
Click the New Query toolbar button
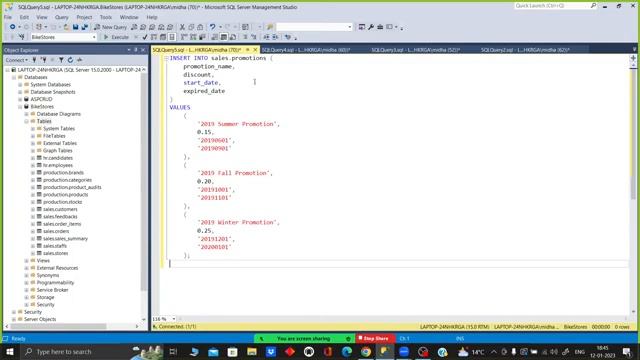[x=111, y=27]
